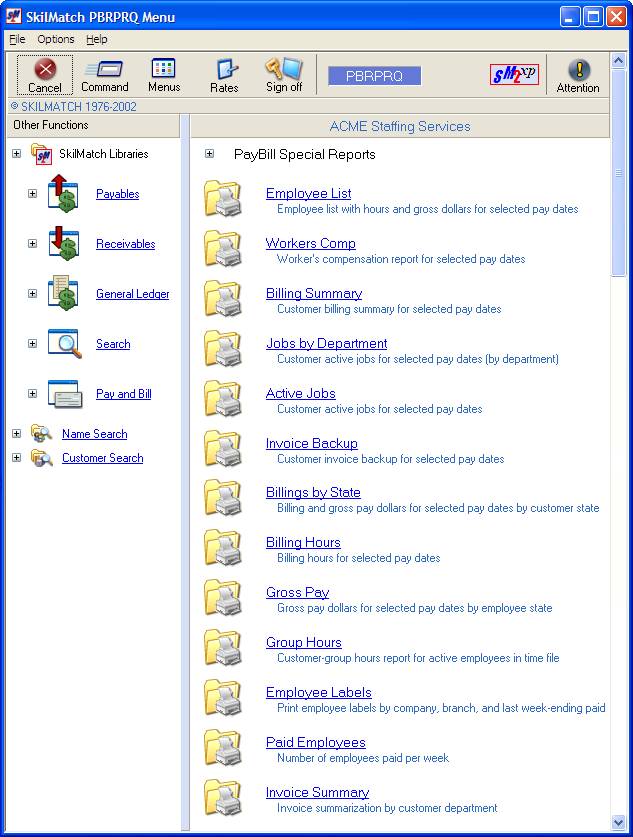Click the Attention toolbar icon
Viewport: 633px width, 837px height.
point(578,75)
